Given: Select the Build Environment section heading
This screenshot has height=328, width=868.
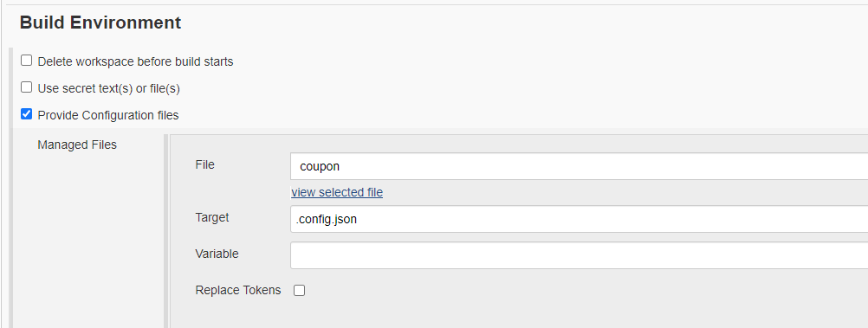Looking at the screenshot, I should click(100, 23).
